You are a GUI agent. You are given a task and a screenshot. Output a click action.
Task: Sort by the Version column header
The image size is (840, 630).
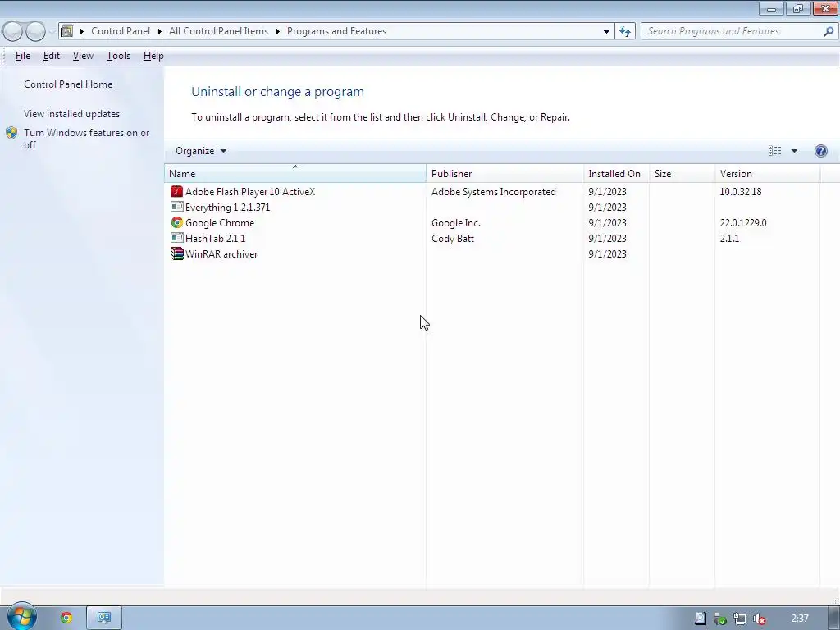click(x=767, y=174)
